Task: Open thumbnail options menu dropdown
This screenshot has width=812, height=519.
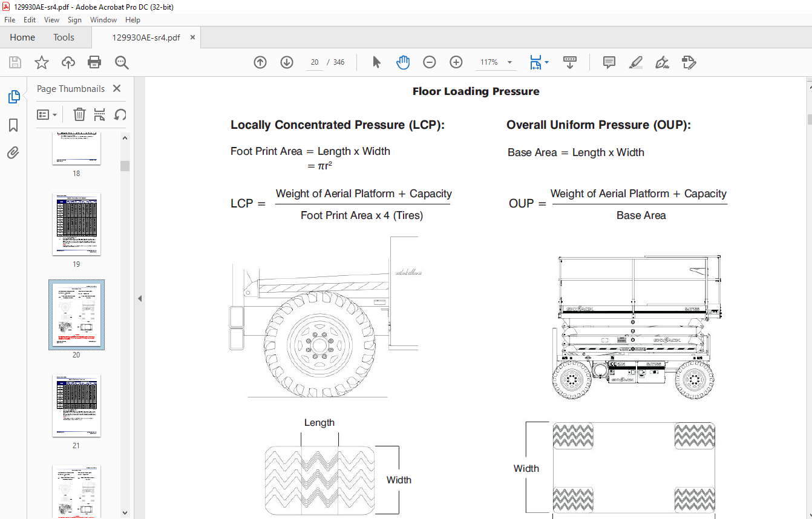Action: [x=47, y=114]
